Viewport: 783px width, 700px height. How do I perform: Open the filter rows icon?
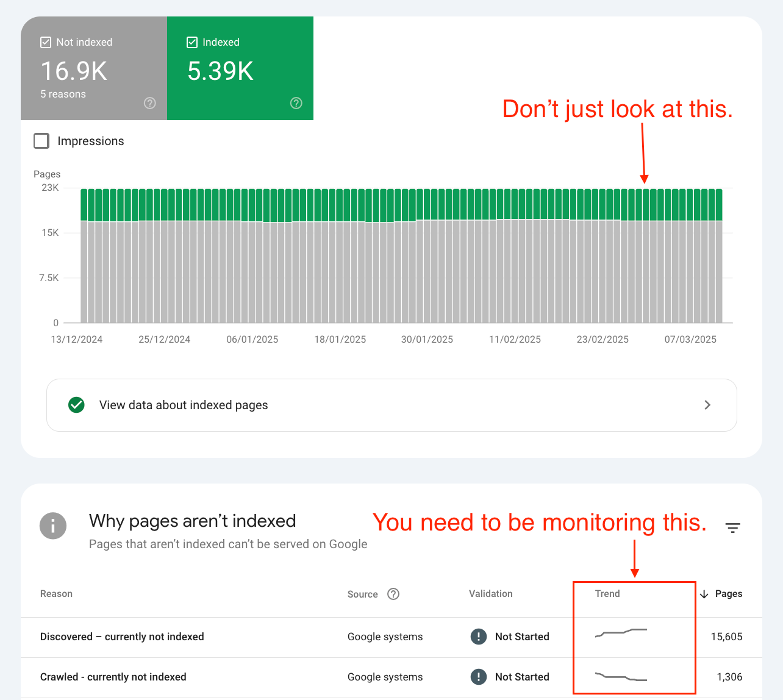[733, 527]
